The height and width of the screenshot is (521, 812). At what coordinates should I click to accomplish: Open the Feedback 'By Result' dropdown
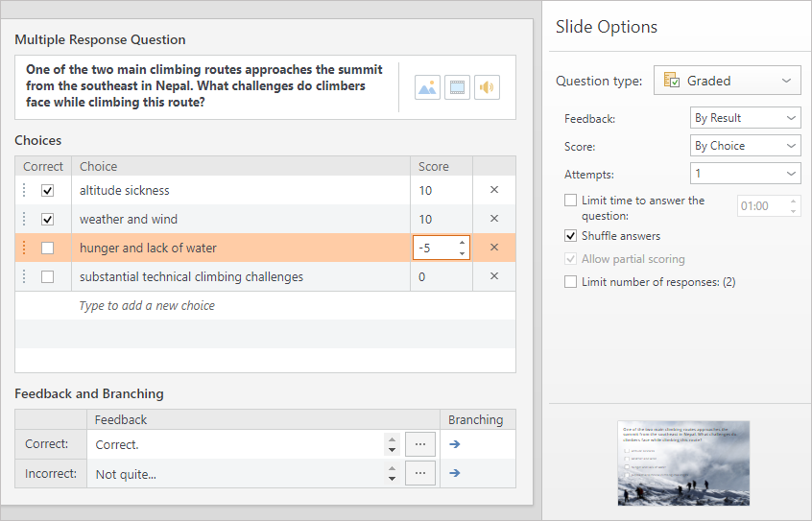745,118
